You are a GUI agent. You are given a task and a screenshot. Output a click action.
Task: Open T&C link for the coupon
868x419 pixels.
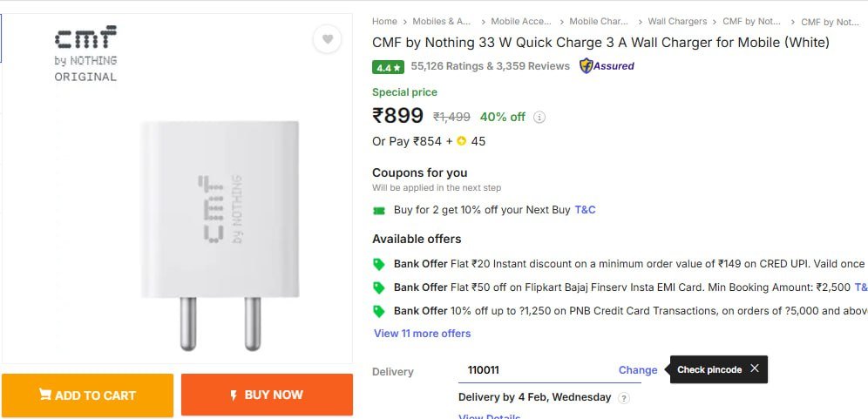coord(585,210)
